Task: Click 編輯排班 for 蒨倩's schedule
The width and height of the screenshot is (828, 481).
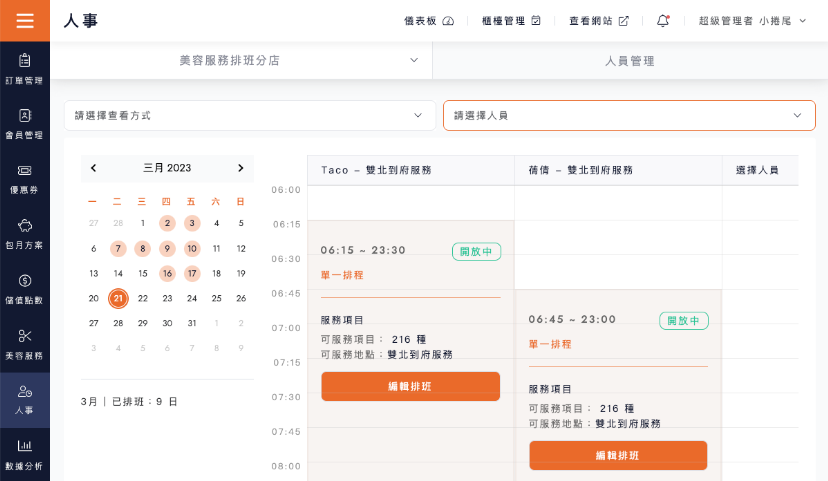Action: [618, 455]
